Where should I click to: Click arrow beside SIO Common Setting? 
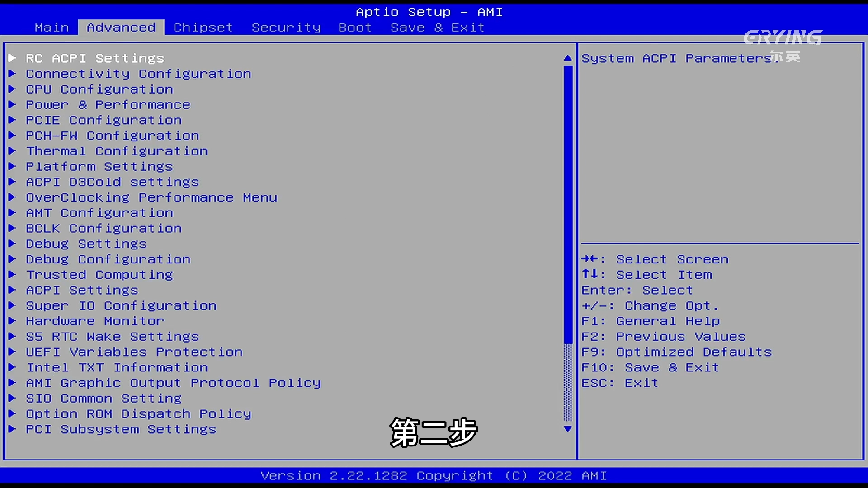point(12,398)
